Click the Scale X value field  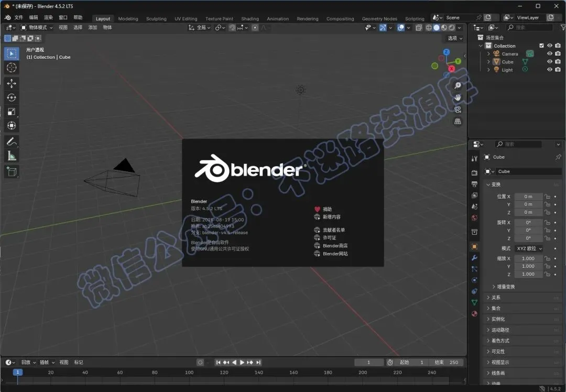coord(528,258)
